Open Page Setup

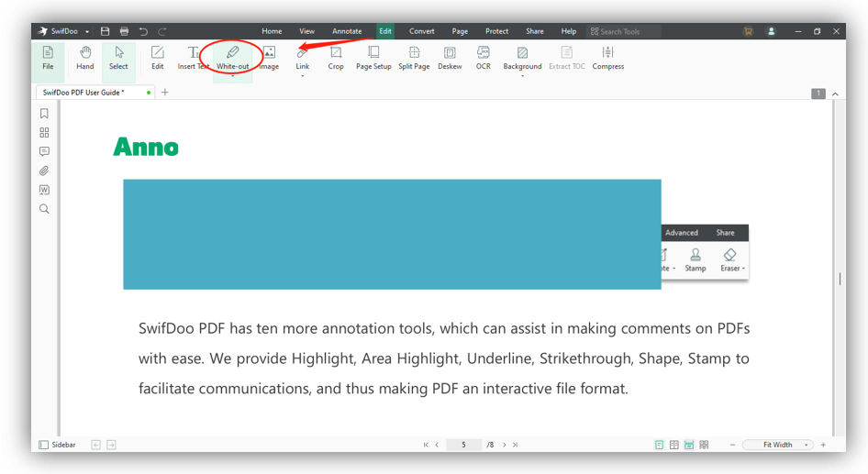click(373, 58)
